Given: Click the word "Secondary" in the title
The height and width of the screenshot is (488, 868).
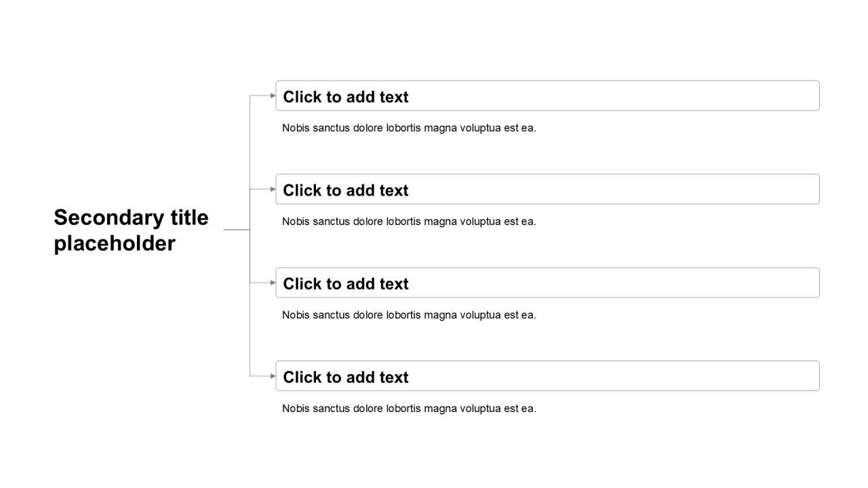Looking at the screenshot, I should pos(106,218).
